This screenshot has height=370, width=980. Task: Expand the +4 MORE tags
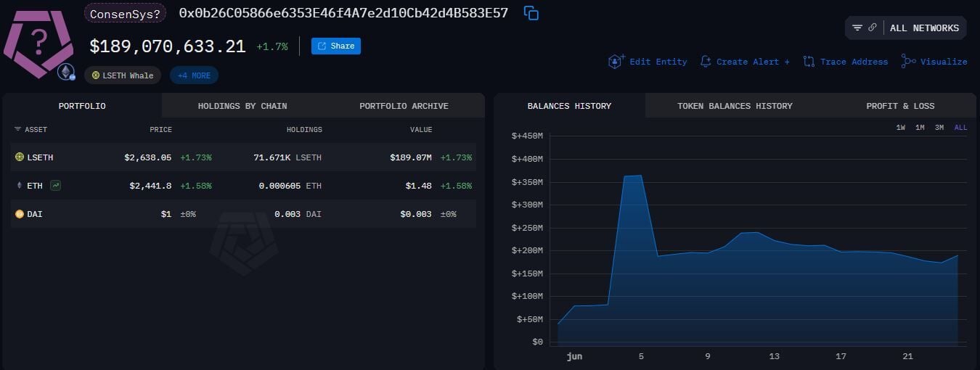pyautogui.click(x=194, y=75)
